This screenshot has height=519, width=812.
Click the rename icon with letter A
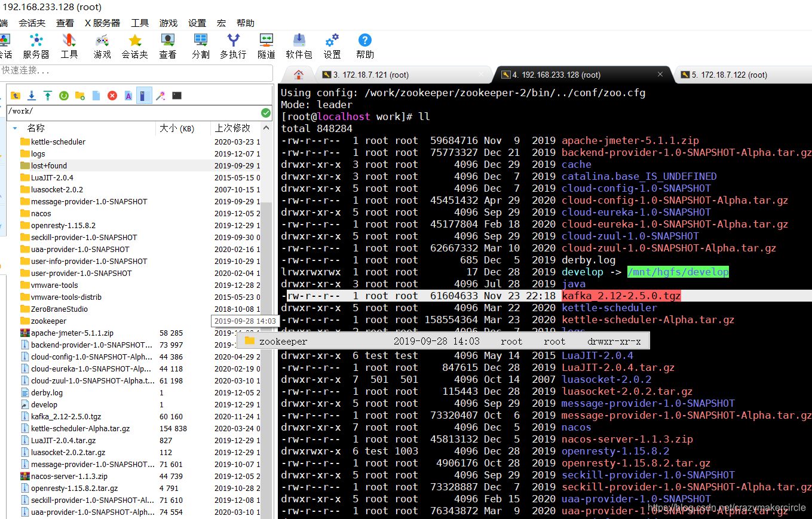pos(128,96)
